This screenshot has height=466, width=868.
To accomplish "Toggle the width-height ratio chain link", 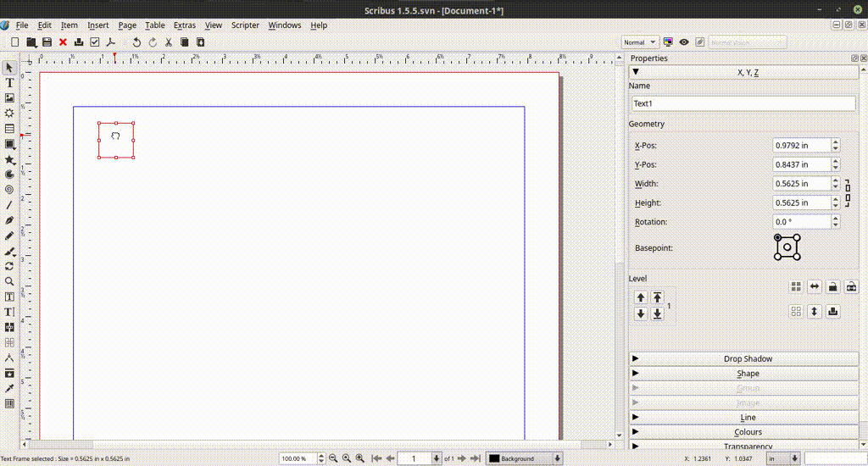I will [847, 193].
